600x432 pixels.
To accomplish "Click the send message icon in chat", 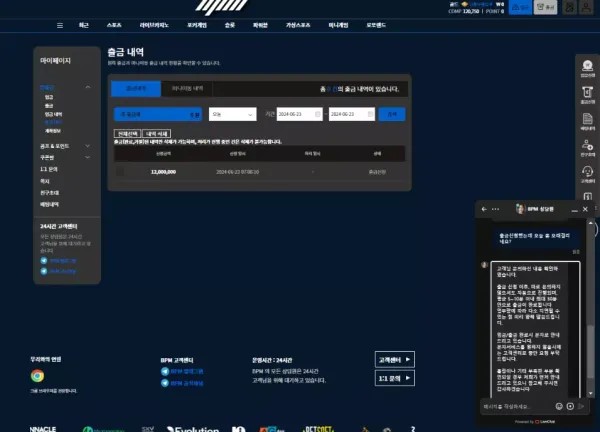I will (x=580, y=406).
